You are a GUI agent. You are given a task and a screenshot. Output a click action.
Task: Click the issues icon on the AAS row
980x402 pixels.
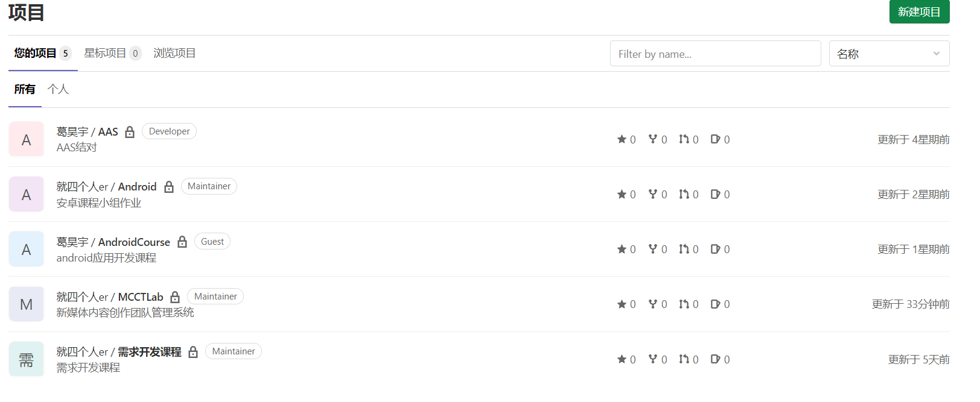tap(715, 139)
